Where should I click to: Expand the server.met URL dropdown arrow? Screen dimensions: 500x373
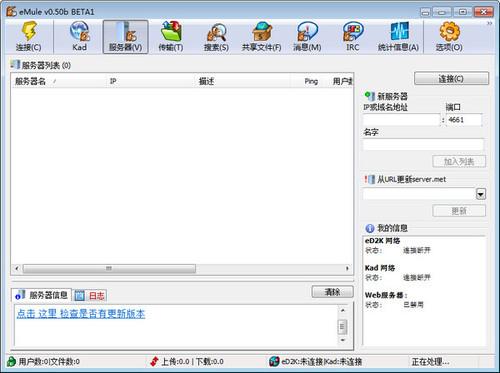tap(481, 194)
